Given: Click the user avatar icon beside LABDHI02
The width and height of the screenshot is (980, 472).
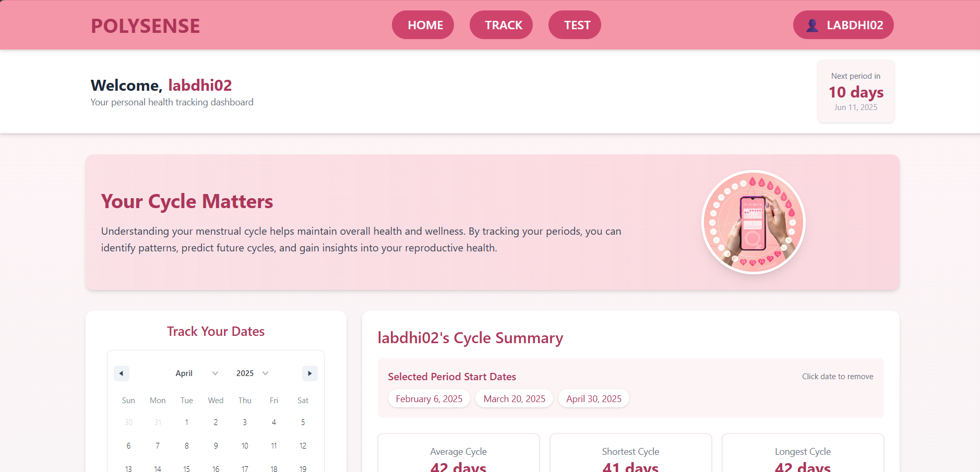Looking at the screenshot, I should pos(812,25).
